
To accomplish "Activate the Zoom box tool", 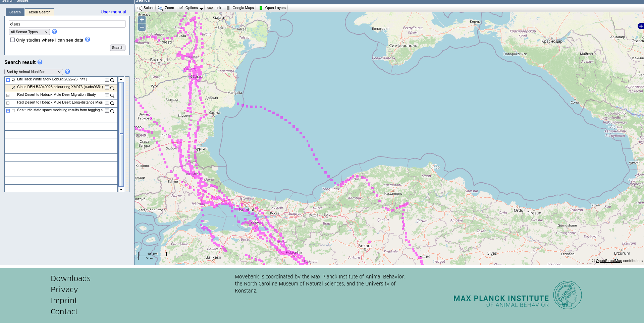I will [166, 8].
